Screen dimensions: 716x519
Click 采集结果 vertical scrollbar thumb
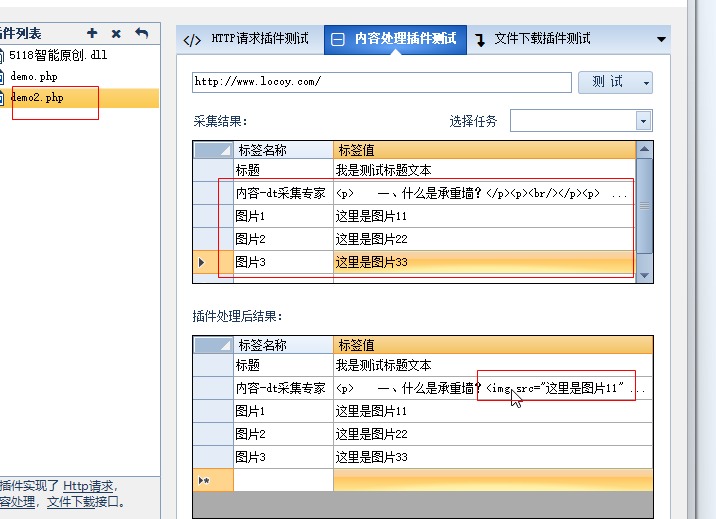click(x=644, y=205)
